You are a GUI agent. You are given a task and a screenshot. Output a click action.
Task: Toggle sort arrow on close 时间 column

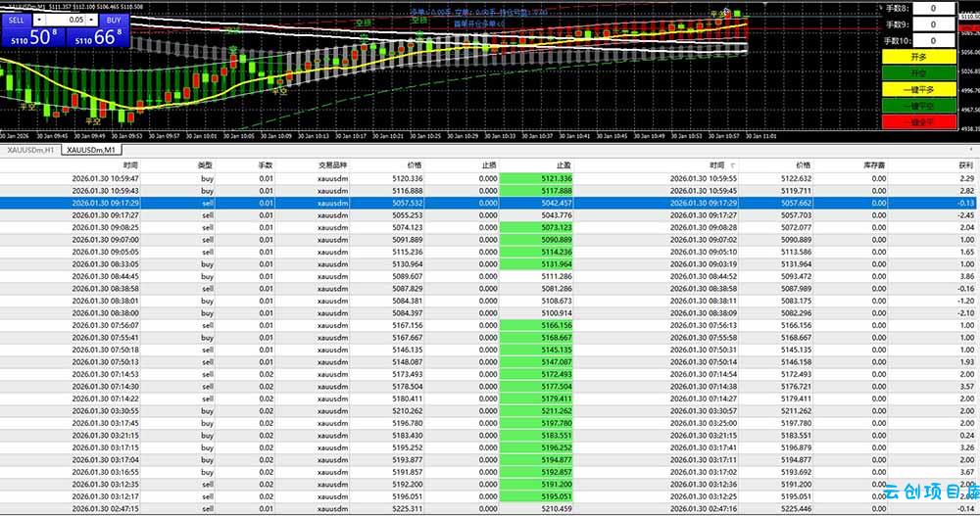732,165
